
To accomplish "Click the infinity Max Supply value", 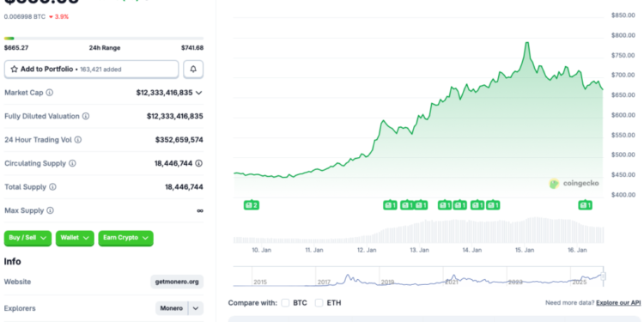I will (200, 210).
